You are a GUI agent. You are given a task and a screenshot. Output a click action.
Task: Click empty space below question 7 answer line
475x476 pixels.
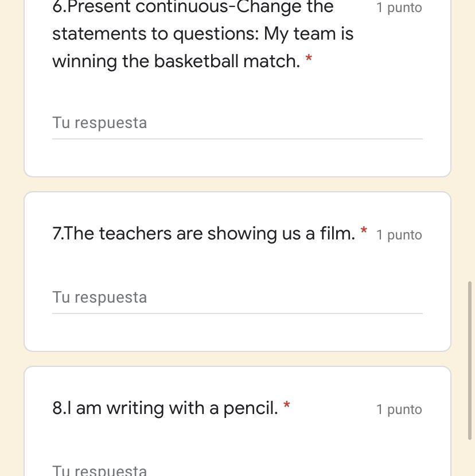[x=237, y=332]
